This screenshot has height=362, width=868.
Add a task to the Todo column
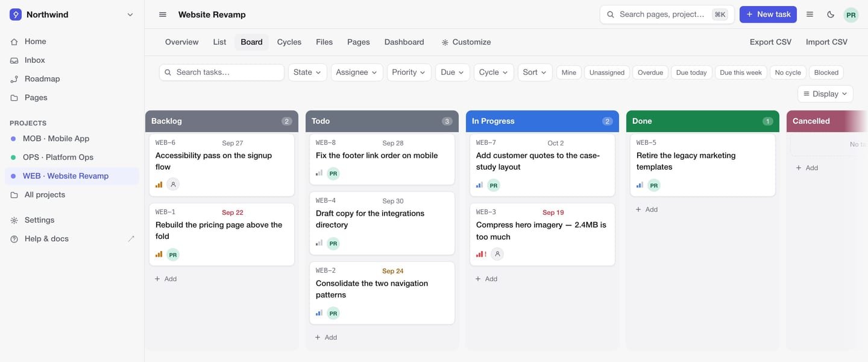[x=326, y=337]
